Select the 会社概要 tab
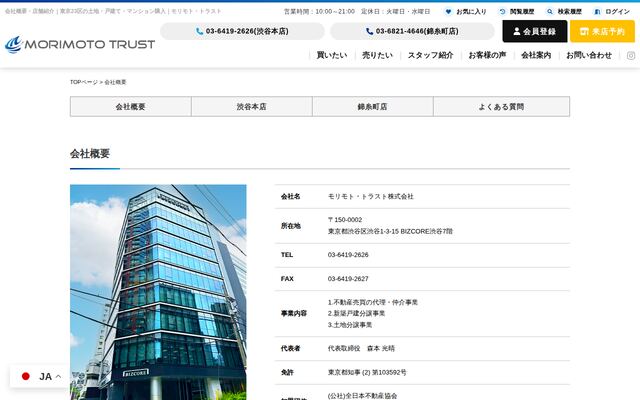 pyautogui.click(x=131, y=107)
